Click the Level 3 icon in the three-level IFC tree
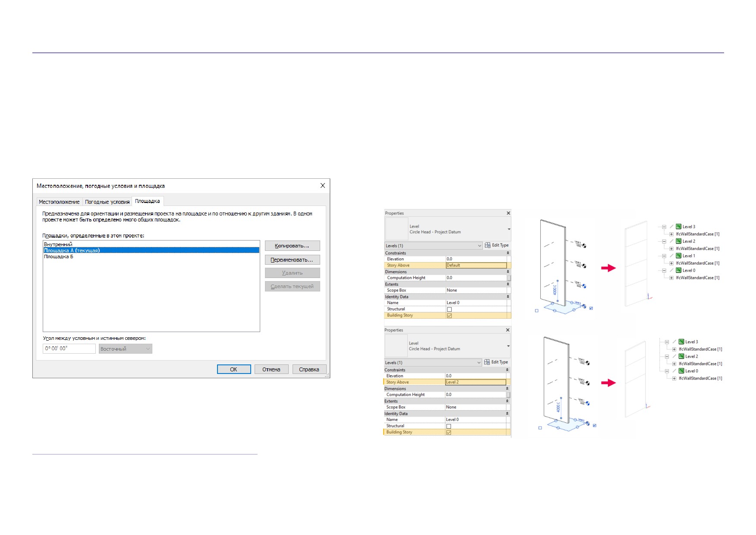Viewport: 756px width, 535px height. coord(681,342)
